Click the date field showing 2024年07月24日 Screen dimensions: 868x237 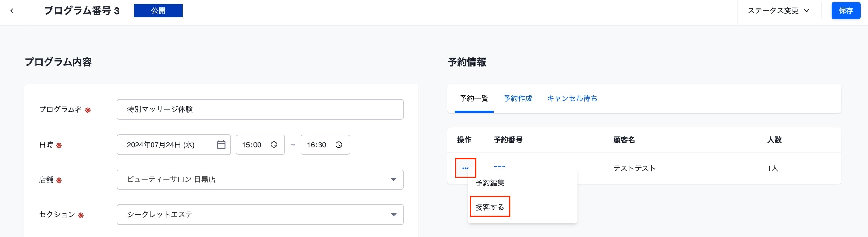(x=174, y=145)
